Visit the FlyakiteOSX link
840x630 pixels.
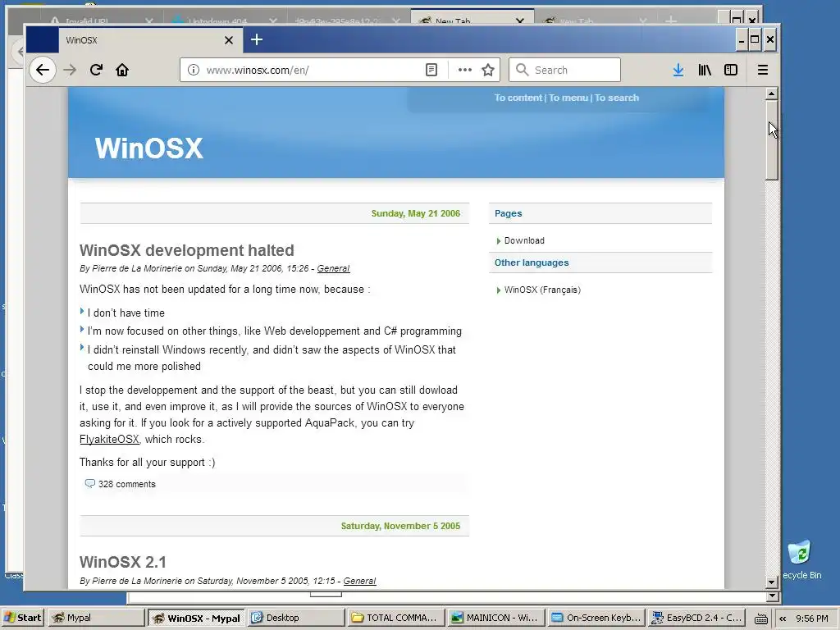pos(109,440)
